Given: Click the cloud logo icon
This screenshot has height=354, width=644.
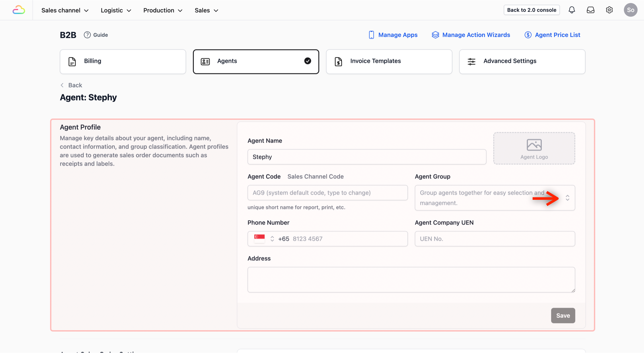Looking at the screenshot, I should pyautogui.click(x=19, y=10).
